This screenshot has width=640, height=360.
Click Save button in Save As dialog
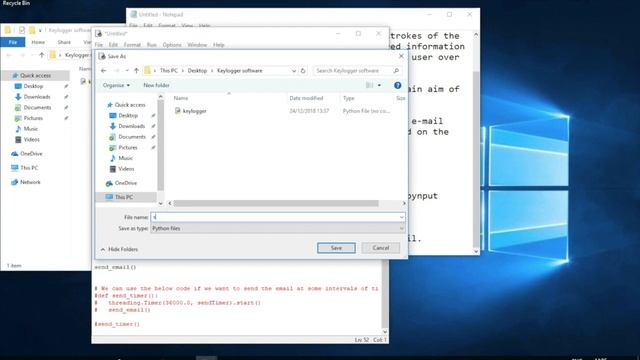pyautogui.click(x=336, y=248)
